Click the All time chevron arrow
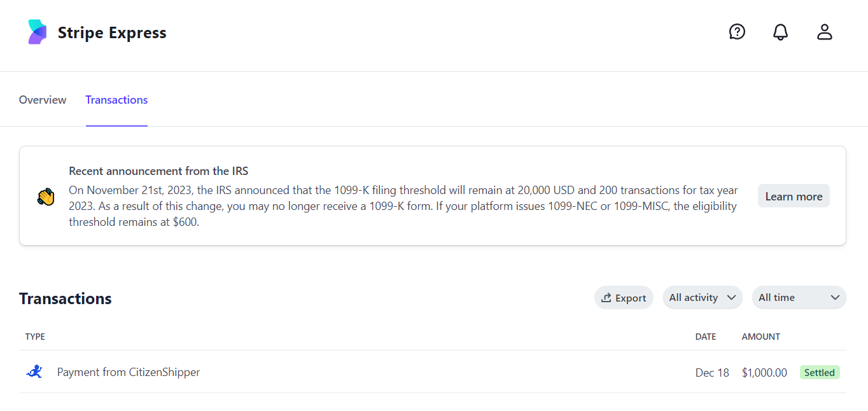 point(835,298)
